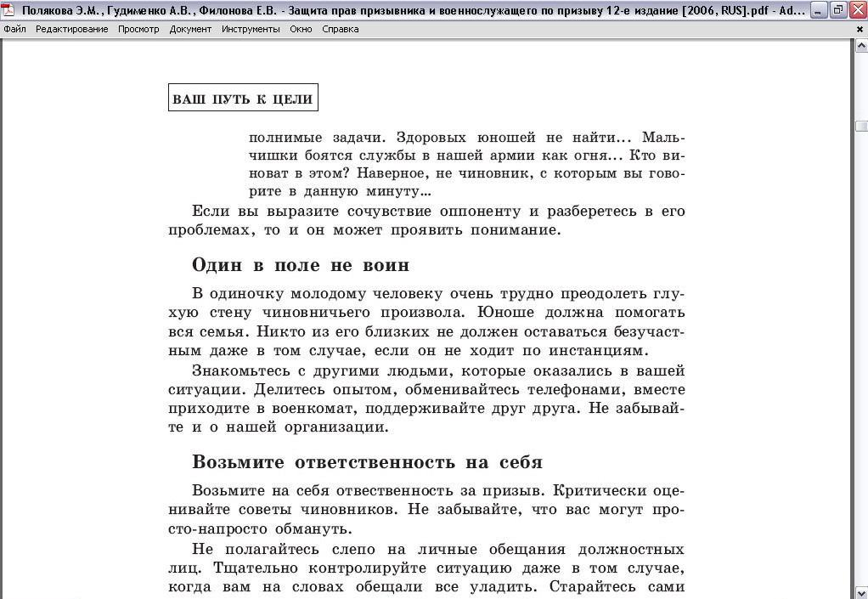Viewport: 868px width, 599px height.
Task: Open the Просмотр menu
Action: (x=138, y=30)
